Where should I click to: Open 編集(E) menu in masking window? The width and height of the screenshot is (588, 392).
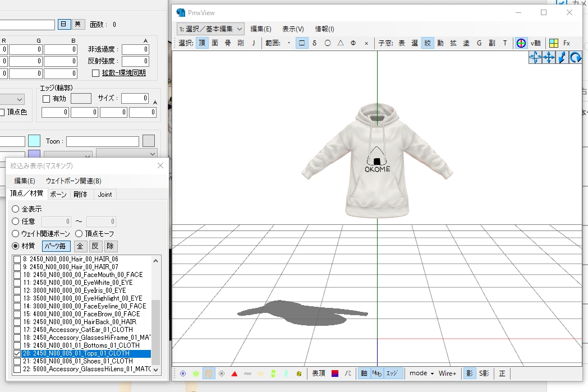click(x=25, y=181)
